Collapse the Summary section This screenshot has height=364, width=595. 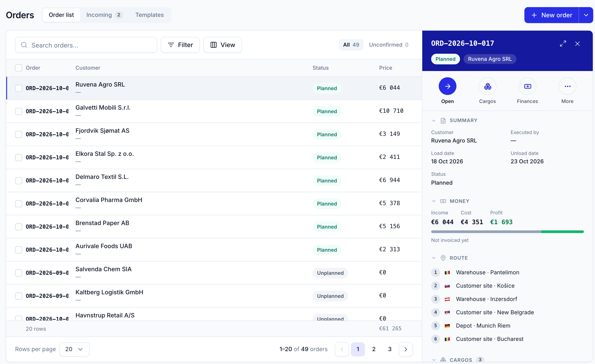pyautogui.click(x=434, y=121)
